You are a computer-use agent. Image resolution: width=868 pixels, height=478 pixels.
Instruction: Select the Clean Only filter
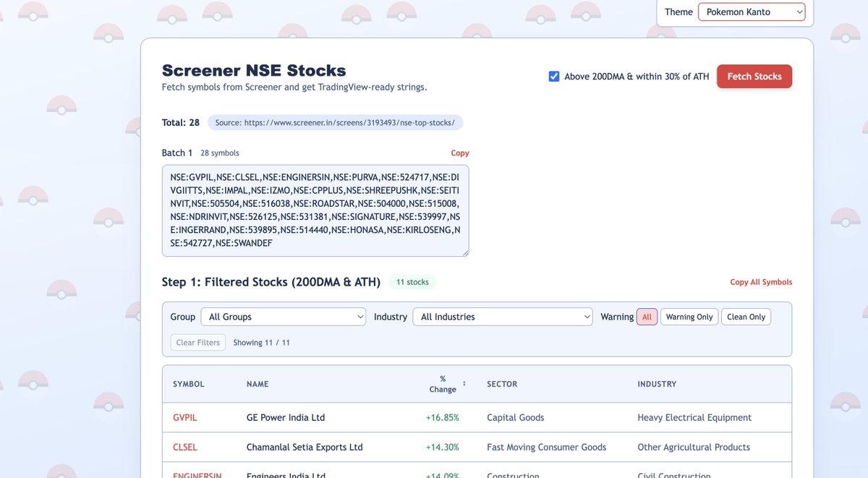[746, 317]
